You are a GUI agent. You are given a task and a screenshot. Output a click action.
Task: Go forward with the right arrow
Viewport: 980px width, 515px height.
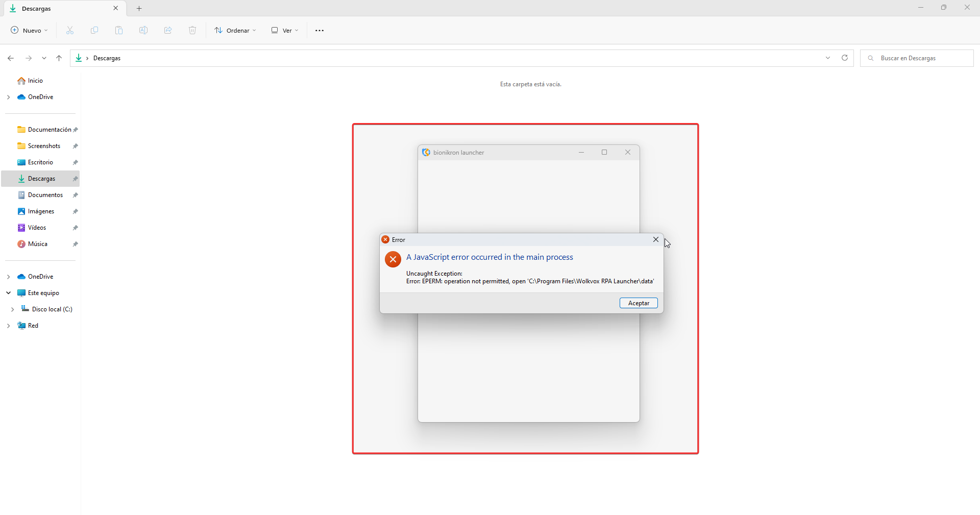click(x=29, y=58)
